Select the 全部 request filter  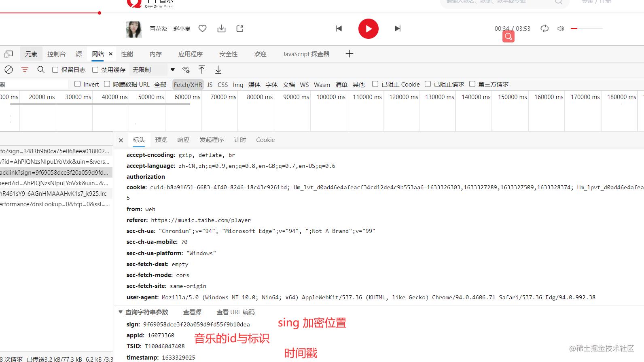[160, 85]
